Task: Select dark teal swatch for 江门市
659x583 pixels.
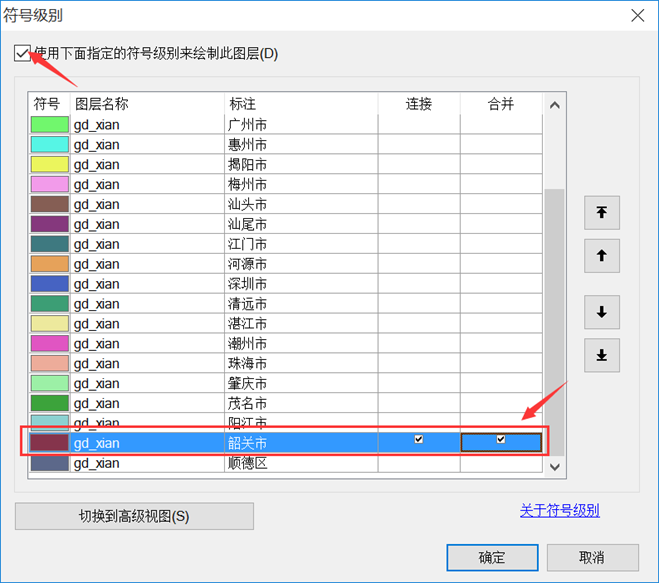Action: tap(50, 244)
